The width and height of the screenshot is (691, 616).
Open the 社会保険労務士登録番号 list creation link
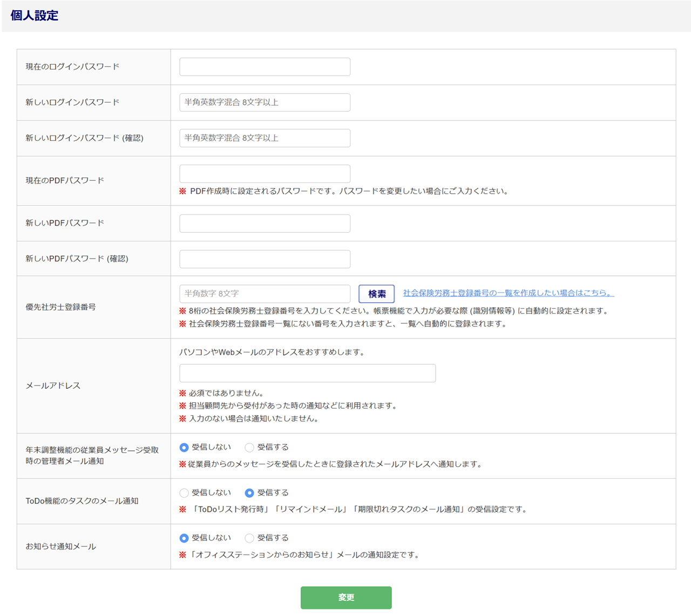508,293
